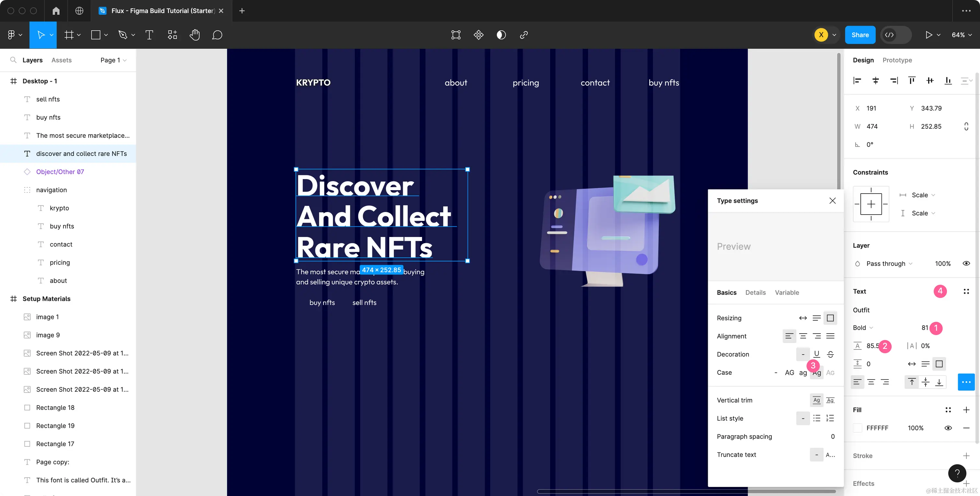Select the Hand tool
Screen dimensions: 980x496
194,35
